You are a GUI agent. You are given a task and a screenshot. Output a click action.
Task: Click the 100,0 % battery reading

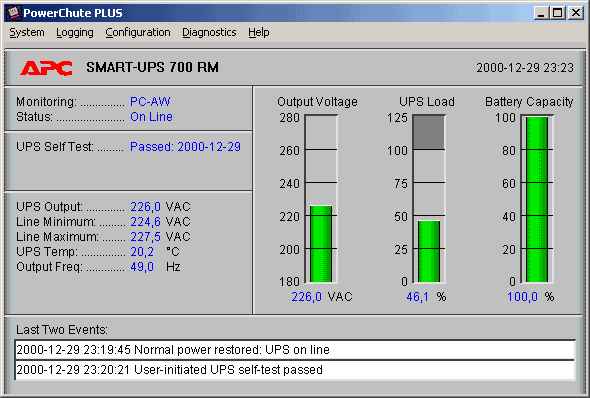[x=531, y=297]
